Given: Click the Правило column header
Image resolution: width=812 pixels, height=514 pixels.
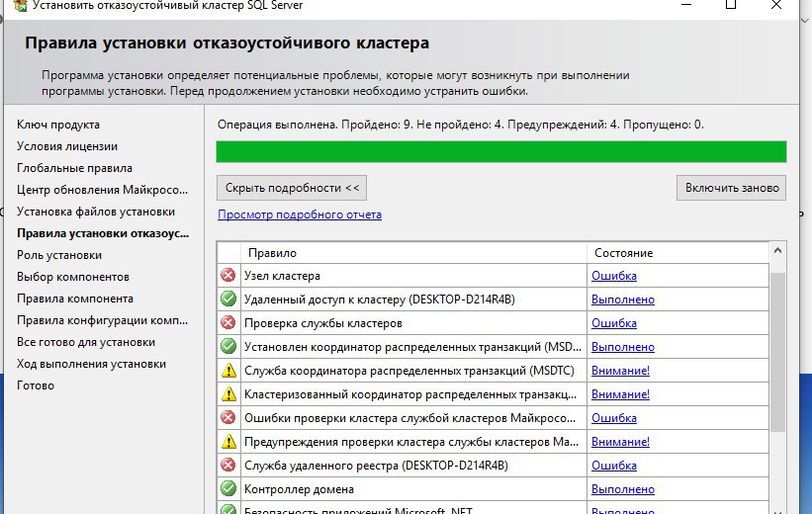Looking at the screenshot, I should 413,253.
